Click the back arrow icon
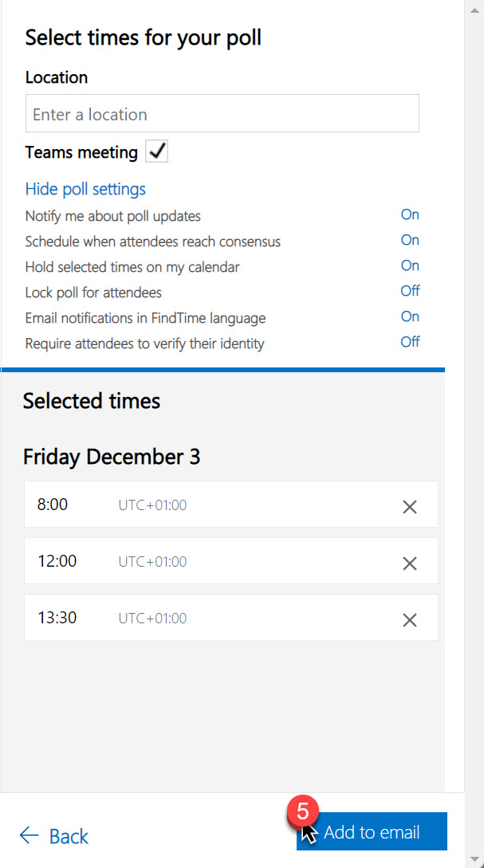Viewport: 484px width, 868px height. pos(30,835)
